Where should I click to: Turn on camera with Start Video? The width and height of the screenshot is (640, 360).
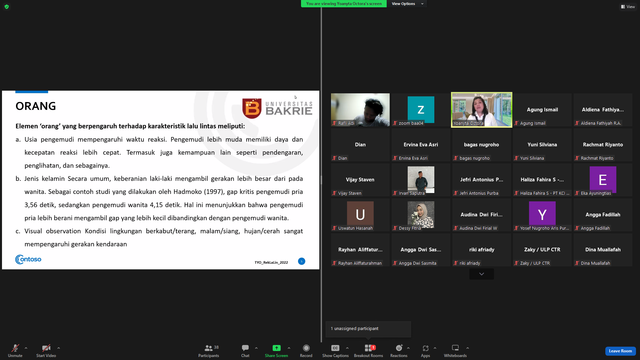point(46,348)
